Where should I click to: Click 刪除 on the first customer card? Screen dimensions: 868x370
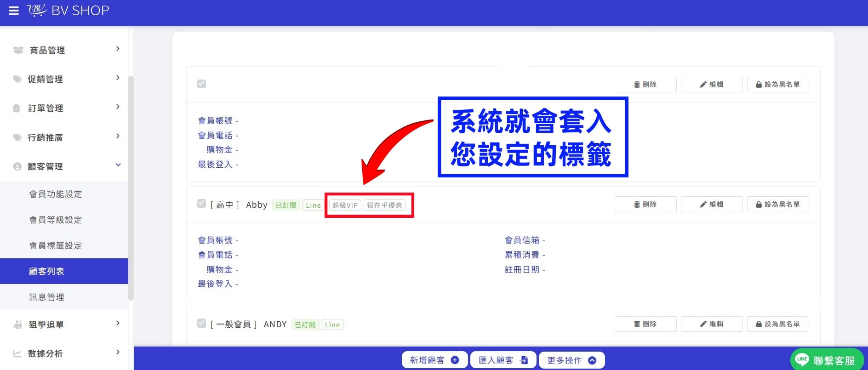tap(645, 85)
